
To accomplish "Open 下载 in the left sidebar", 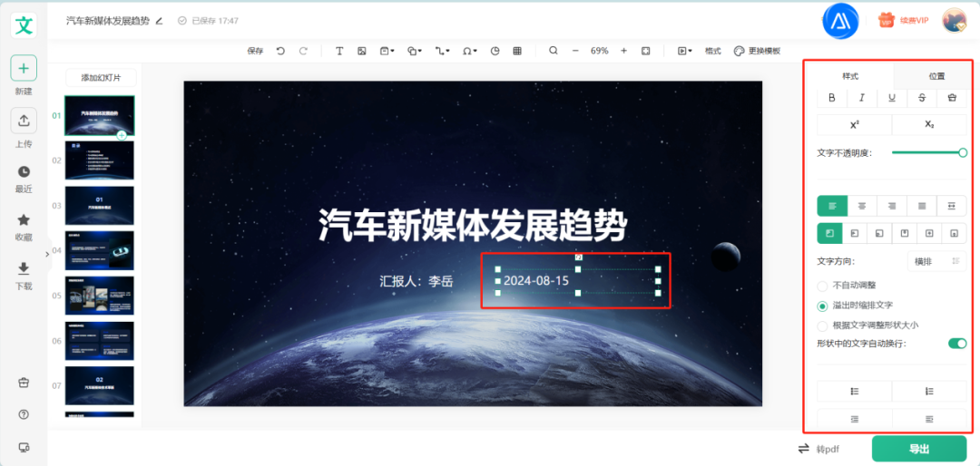I will [x=24, y=277].
